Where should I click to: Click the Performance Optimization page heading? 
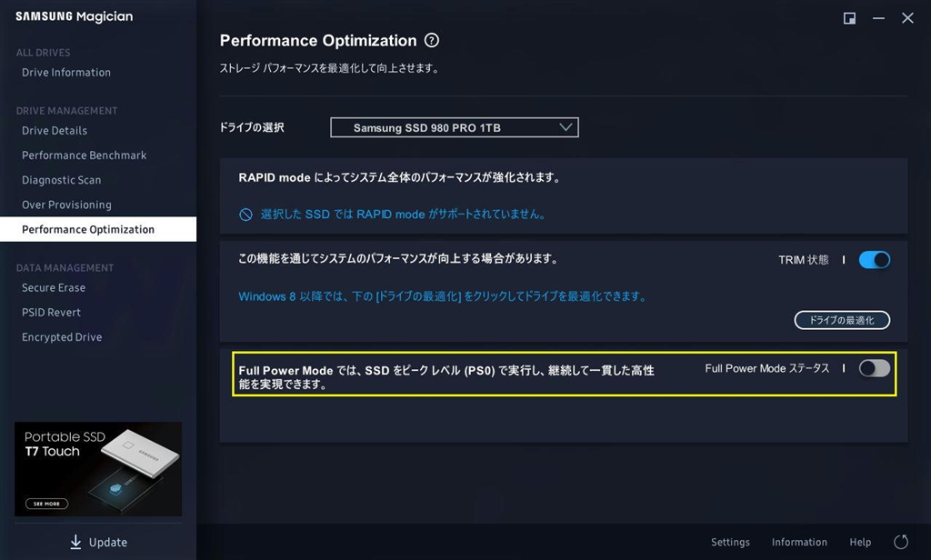click(x=318, y=40)
